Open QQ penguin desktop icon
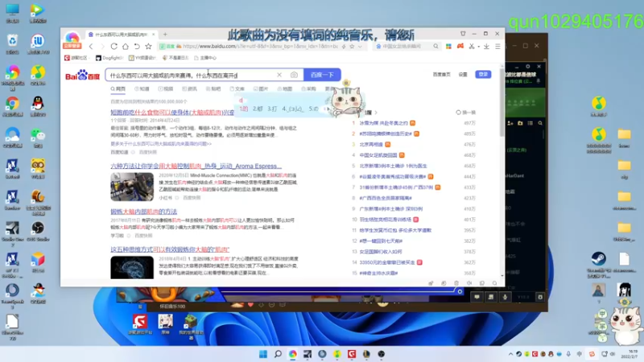The image size is (644, 362). click(x=38, y=107)
